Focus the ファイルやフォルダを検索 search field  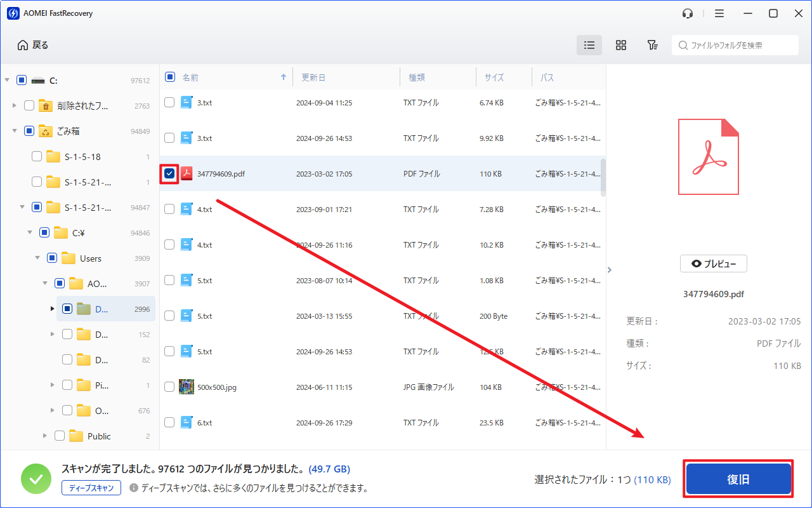tap(735, 45)
